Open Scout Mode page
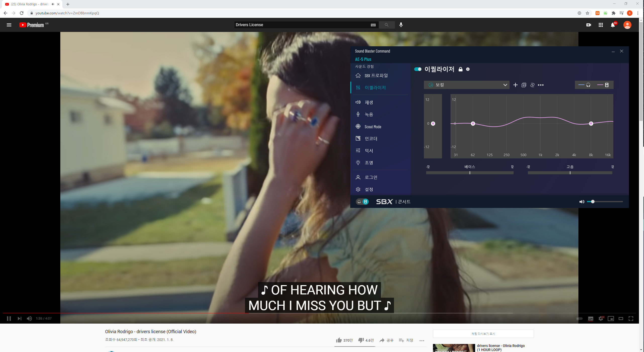The height and width of the screenshot is (352, 644). (380, 126)
